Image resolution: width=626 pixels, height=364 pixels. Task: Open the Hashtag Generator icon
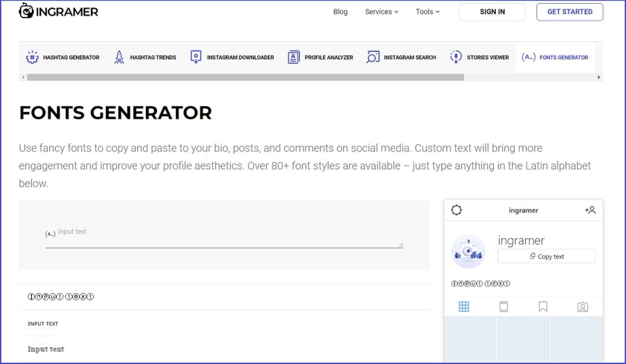[32, 57]
